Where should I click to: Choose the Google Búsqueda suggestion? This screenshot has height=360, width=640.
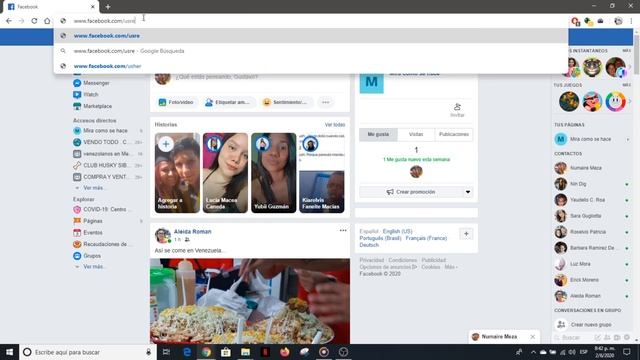[x=311, y=51]
